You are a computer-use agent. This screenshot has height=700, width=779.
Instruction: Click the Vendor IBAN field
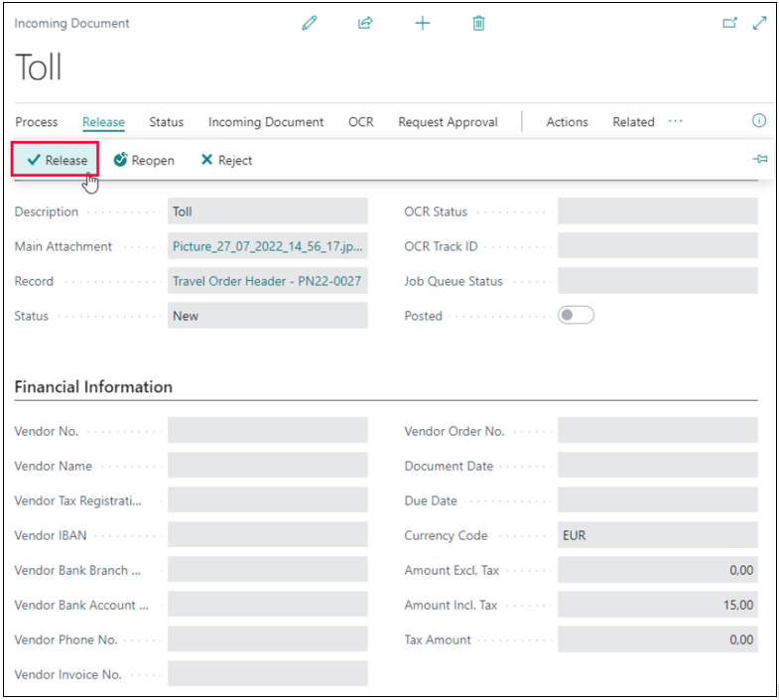point(267,535)
